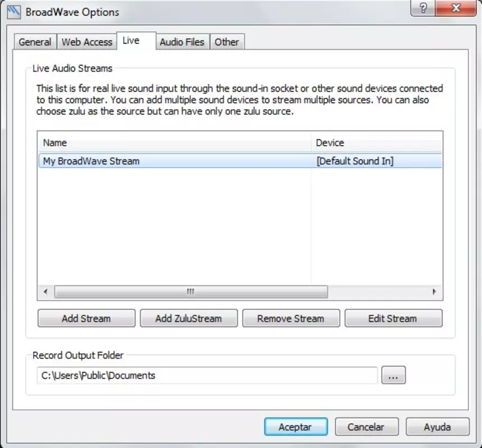
Task: Confirm settings with the Aceptar button
Action: 296,427
